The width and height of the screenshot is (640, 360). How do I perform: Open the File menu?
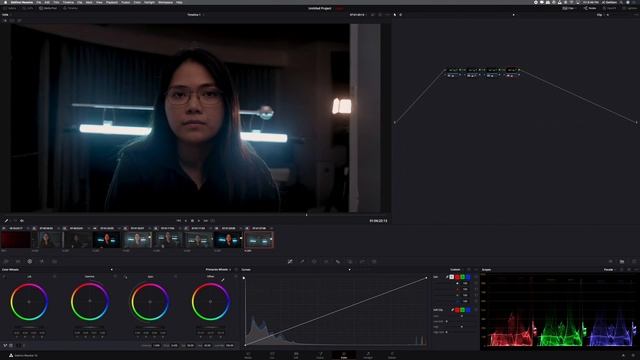click(x=38, y=2)
